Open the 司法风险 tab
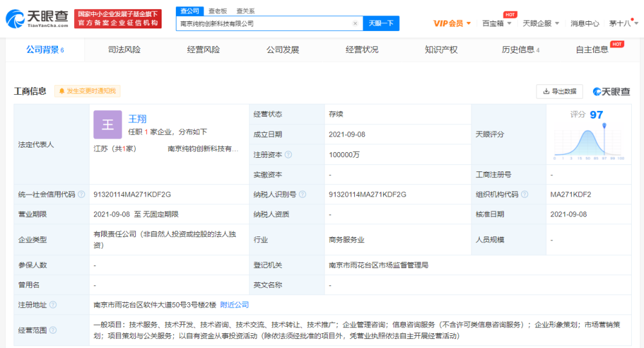 [x=124, y=50]
